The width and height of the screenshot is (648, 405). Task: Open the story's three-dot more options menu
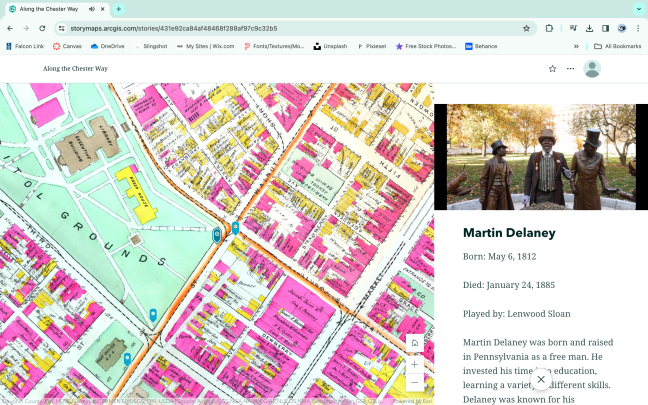(571, 69)
